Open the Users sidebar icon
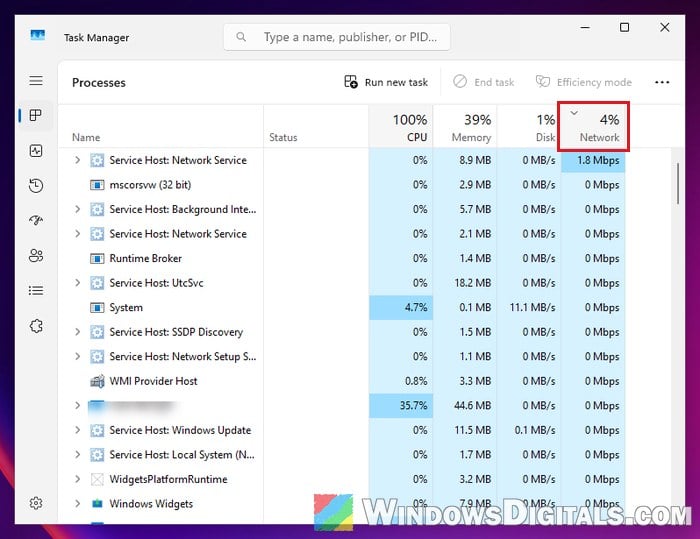The width and height of the screenshot is (700, 539). (36, 255)
